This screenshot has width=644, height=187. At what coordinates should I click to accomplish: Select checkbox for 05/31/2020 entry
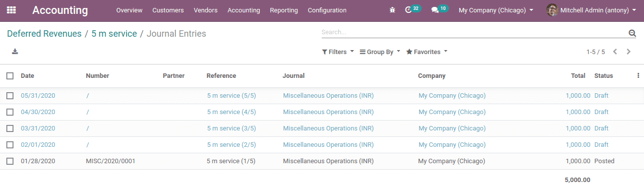pyautogui.click(x=10, y=96)
